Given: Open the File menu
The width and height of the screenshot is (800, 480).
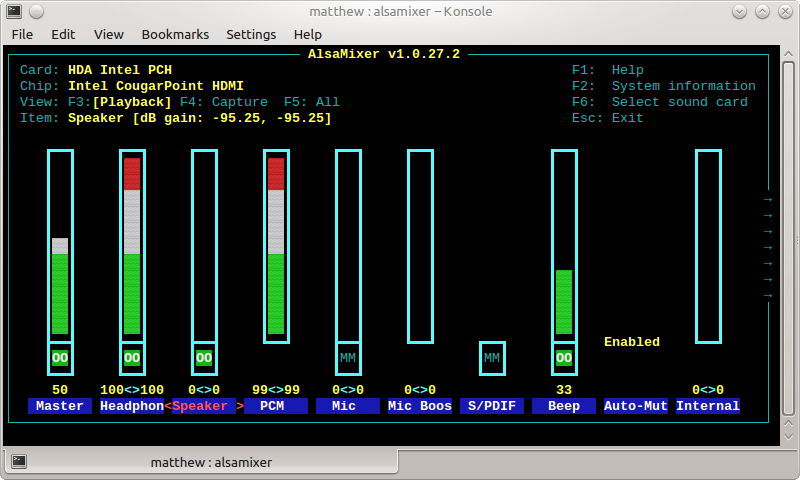Looking at the screenshot, I should pos(22,34).
